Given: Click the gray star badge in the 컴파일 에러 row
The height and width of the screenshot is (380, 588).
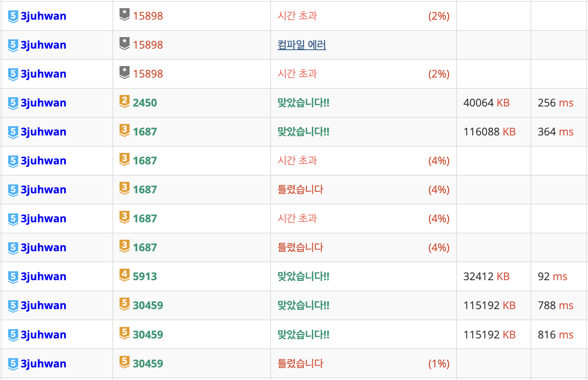Looking at the screenshot, I should point(124,43).
